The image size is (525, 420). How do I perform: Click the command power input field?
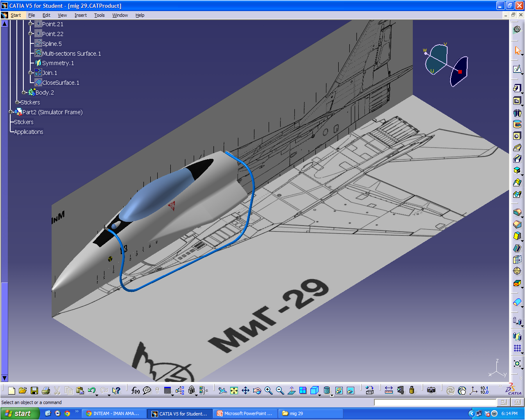coord(435,402)
